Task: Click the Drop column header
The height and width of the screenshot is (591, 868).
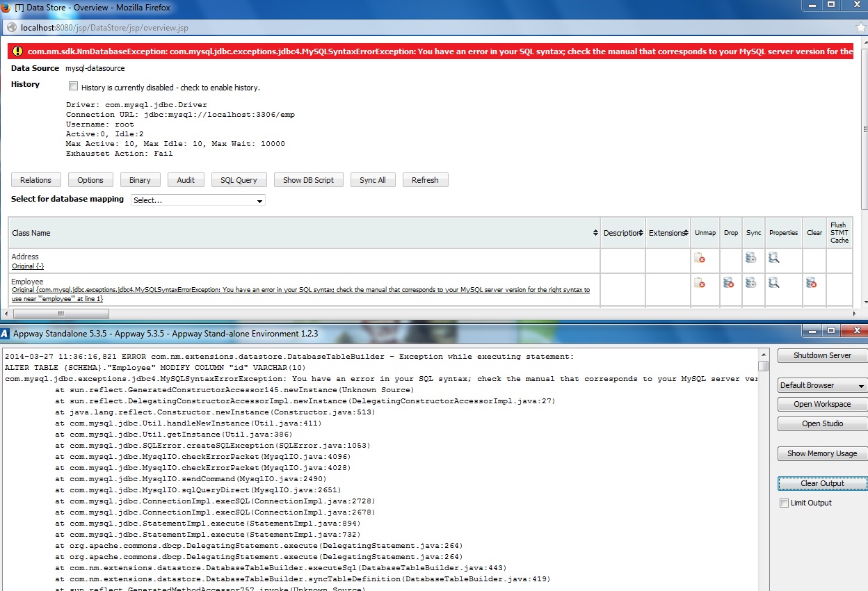Action: coord(731,233)
